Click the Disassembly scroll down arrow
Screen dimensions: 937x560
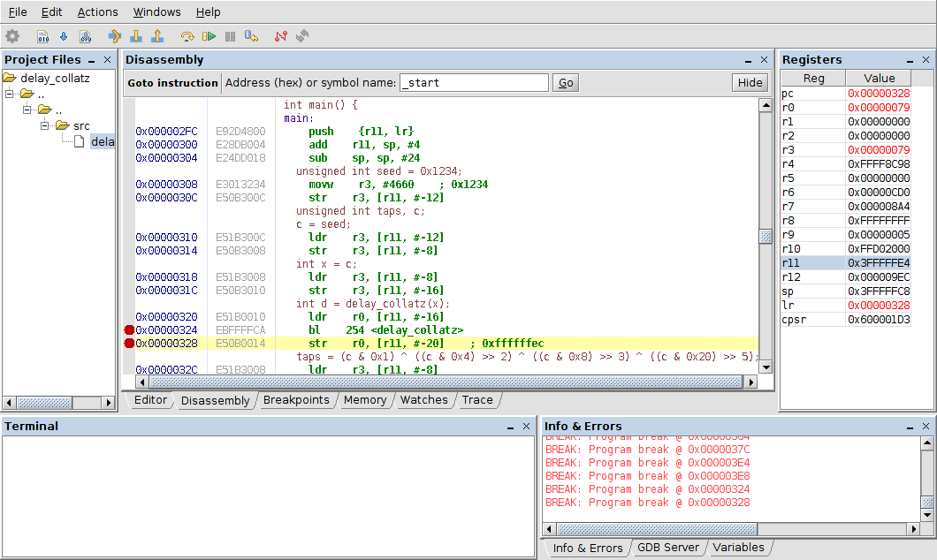tap(766, 367)
